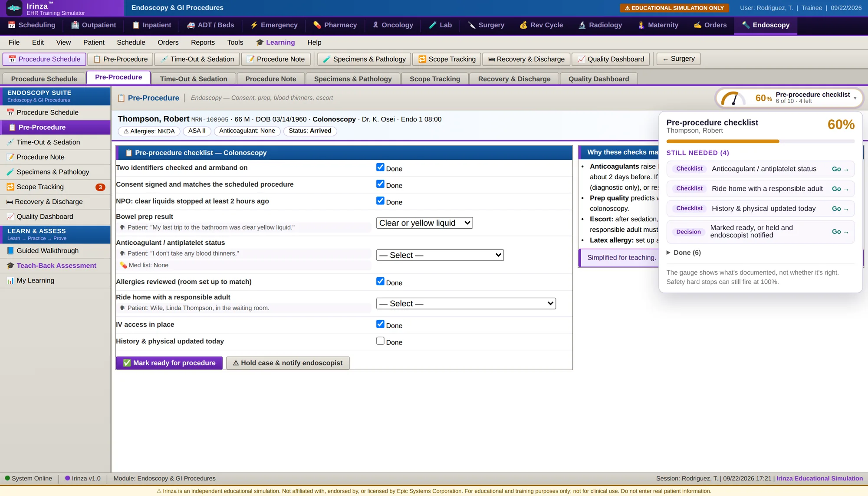868x496 pixels.
Task: Click the Specimens & Pathology test tube icon in sidebar
Action: point(10,172)
